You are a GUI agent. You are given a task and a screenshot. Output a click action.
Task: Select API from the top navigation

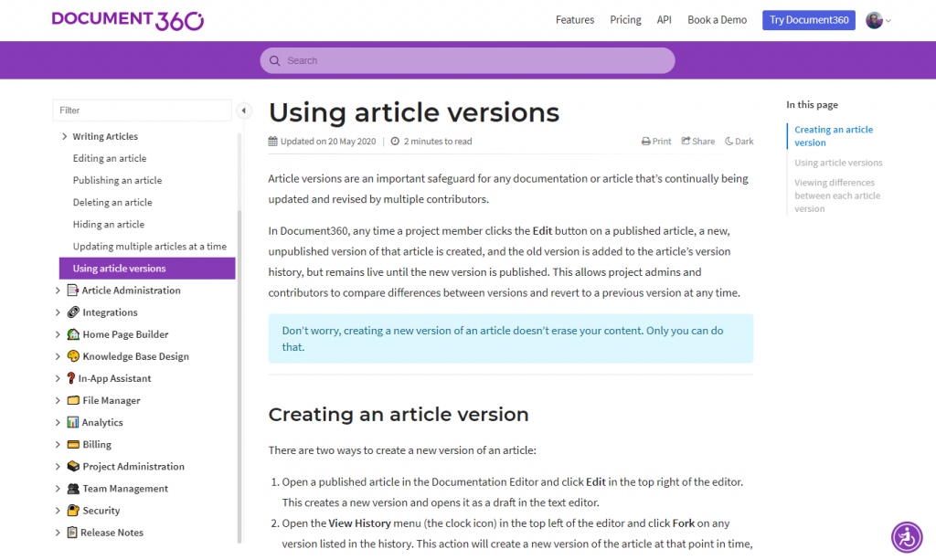coord(664,19)
